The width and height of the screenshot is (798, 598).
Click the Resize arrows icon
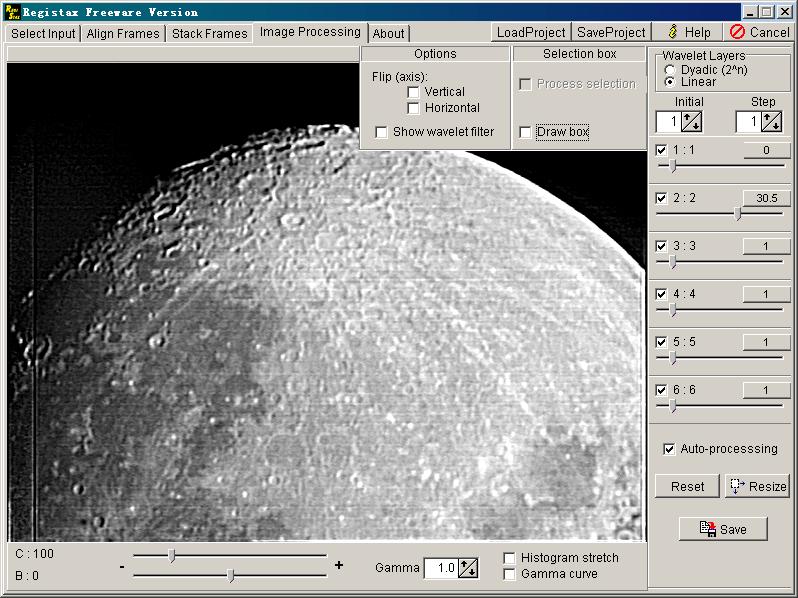pyautogui.click(x=736, y=486)
